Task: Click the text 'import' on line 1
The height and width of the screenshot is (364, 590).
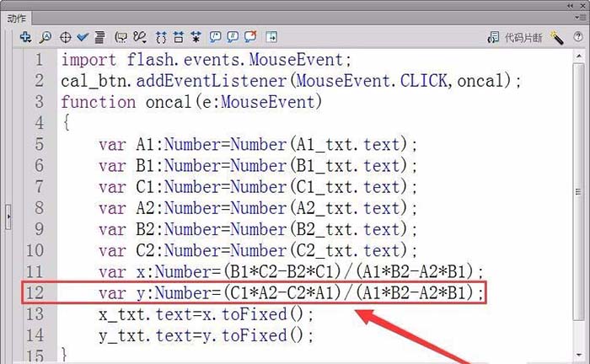Action: [88, 60]
